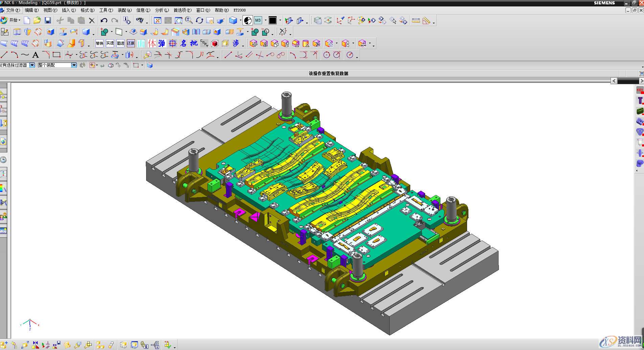Open the 装配(A) assemblies menu
644x350 pixels.
pos(124,10)
